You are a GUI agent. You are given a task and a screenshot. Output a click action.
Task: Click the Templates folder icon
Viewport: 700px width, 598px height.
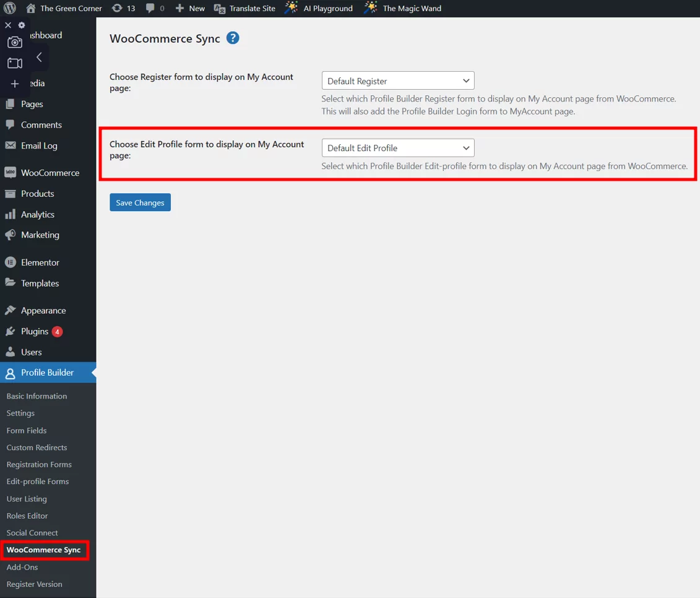[x=10, y=283]
